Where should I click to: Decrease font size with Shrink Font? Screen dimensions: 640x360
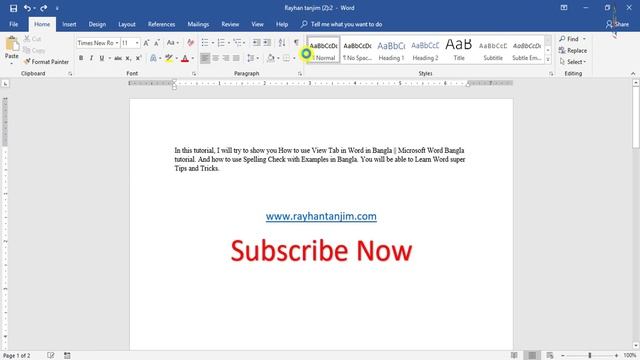[157, 43]
